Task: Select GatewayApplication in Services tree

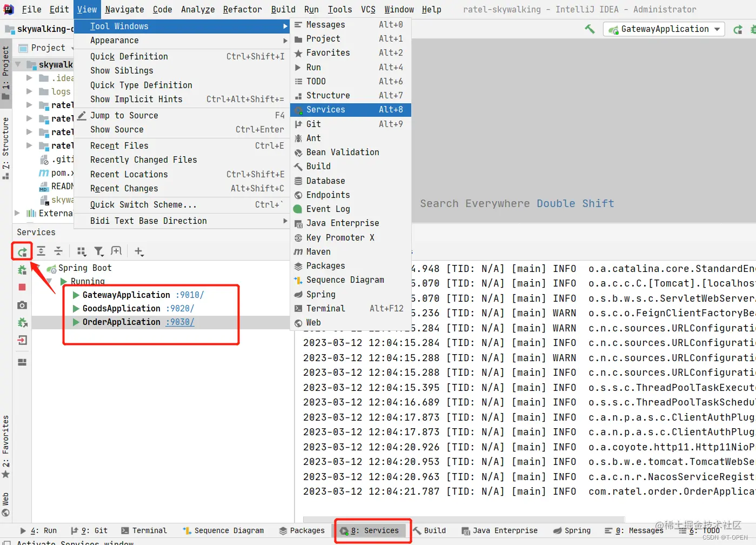Action: pos(126,295)
